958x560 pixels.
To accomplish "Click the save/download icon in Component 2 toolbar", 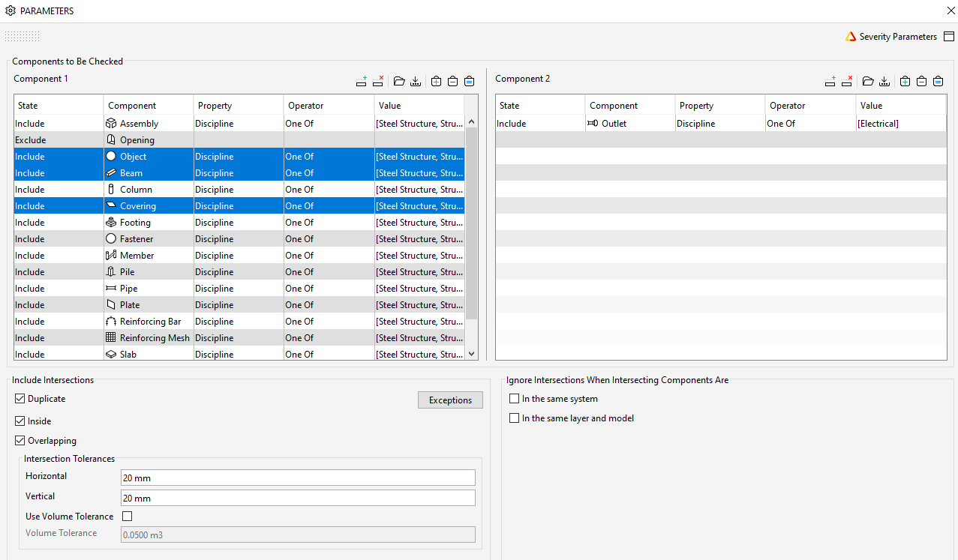I will point(884,81).
